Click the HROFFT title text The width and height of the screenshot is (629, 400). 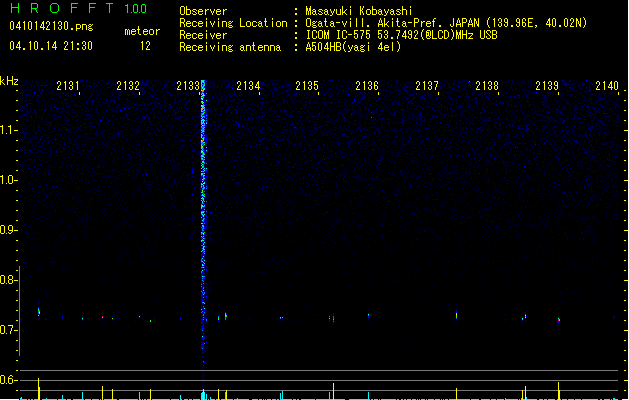pyautogui.click(x=62, y=8)
